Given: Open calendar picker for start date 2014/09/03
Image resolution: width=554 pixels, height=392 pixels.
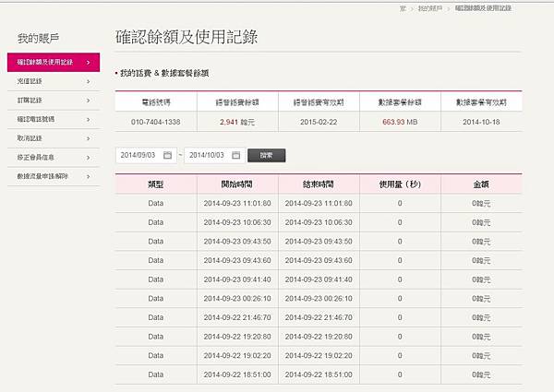Looking at the screenshot, I should (167, 155).
